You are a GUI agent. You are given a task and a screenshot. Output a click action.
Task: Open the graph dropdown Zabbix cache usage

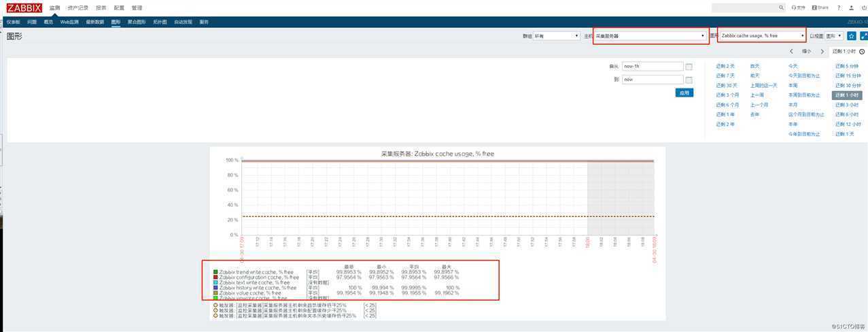763,35
